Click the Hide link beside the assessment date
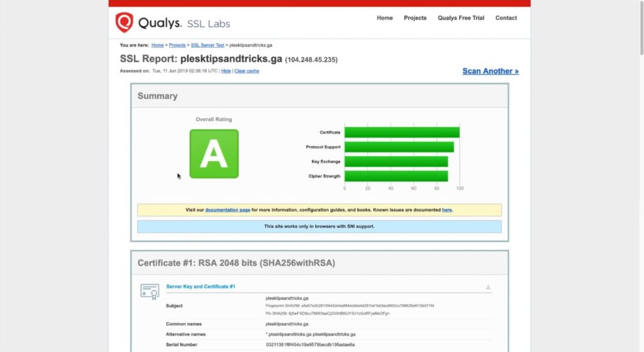This screenshot has height=352, width=644. coord(226,71)
